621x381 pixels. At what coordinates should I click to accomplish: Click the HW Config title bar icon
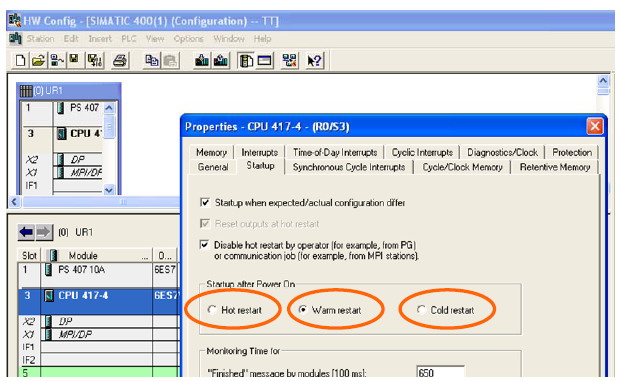15,21
